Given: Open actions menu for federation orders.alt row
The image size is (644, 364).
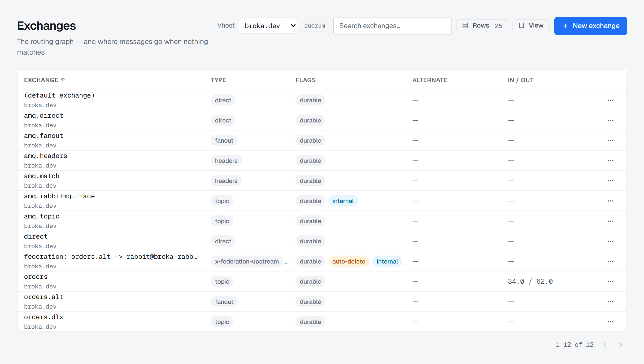Looking at the screenshot, I should point(610,261).
